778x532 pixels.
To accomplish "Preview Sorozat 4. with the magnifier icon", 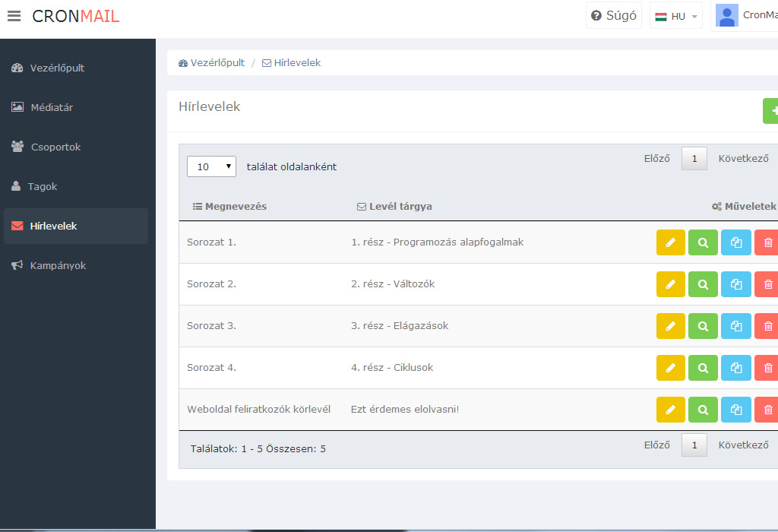I will point(703,368).
